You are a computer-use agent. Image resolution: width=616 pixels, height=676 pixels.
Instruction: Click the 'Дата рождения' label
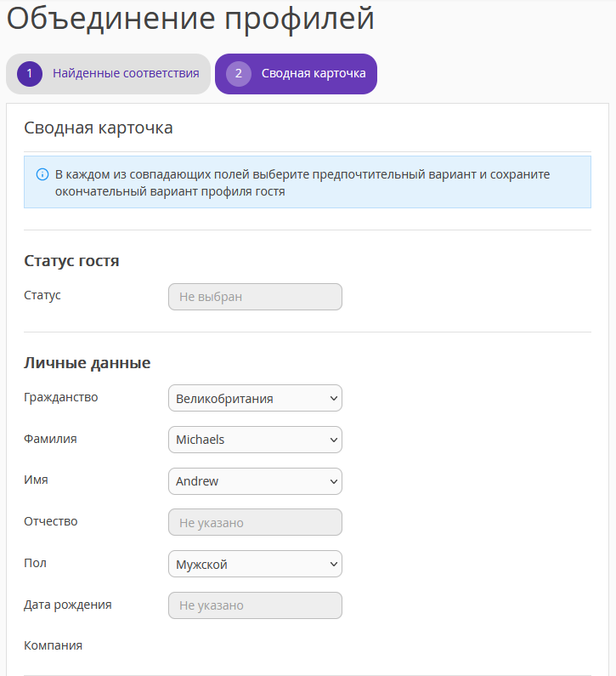[68, 605]
